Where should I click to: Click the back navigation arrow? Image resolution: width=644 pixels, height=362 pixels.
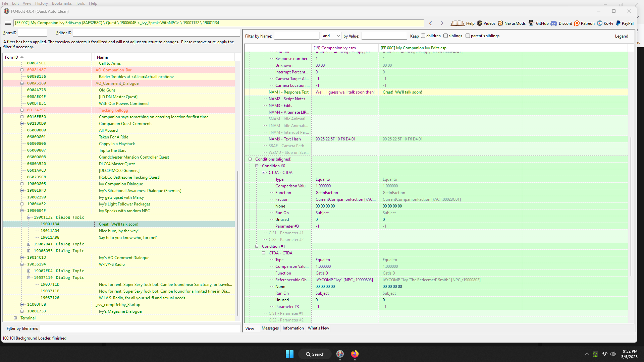click(431, 23)
